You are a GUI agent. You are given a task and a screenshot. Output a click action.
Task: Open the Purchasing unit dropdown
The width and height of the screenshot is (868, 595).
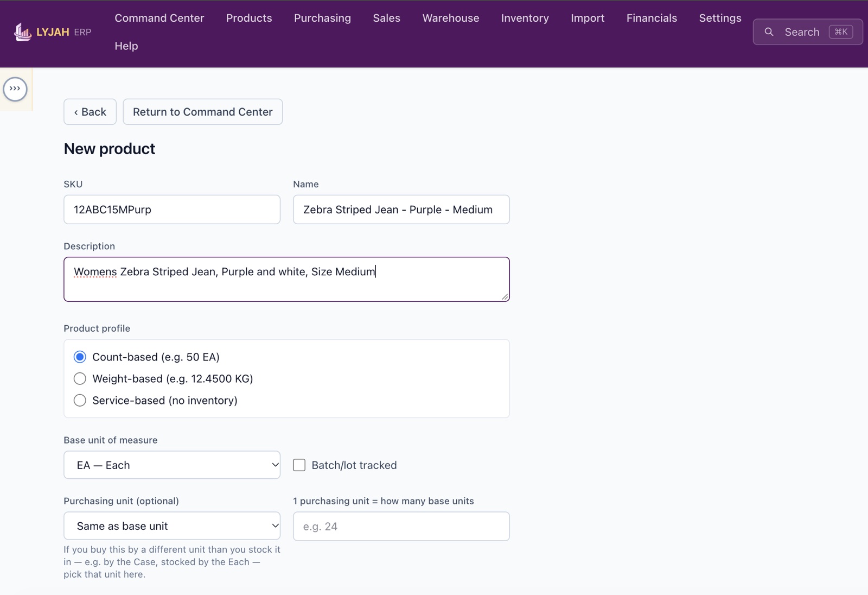tap(172, 526)
